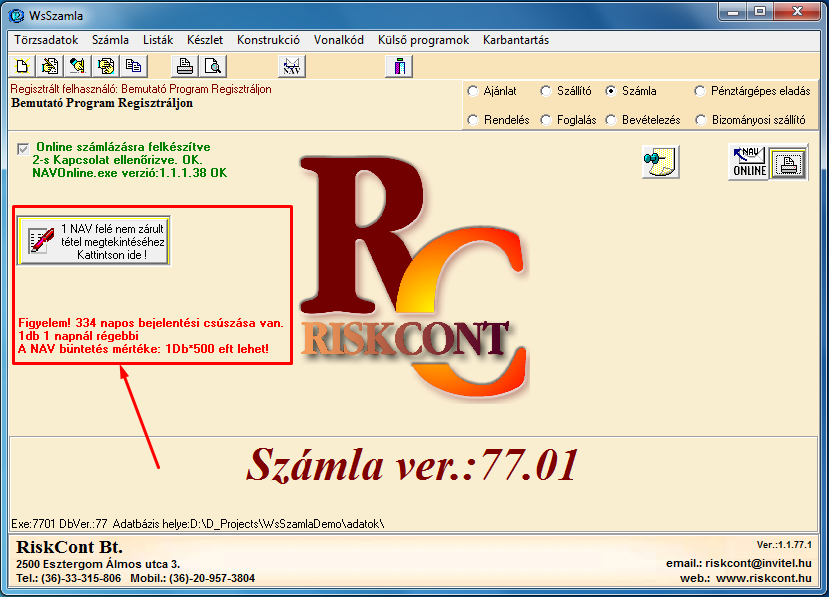
Task: Open the Külső programok menu
Action: pyautogui.click(x=423, y=40)
